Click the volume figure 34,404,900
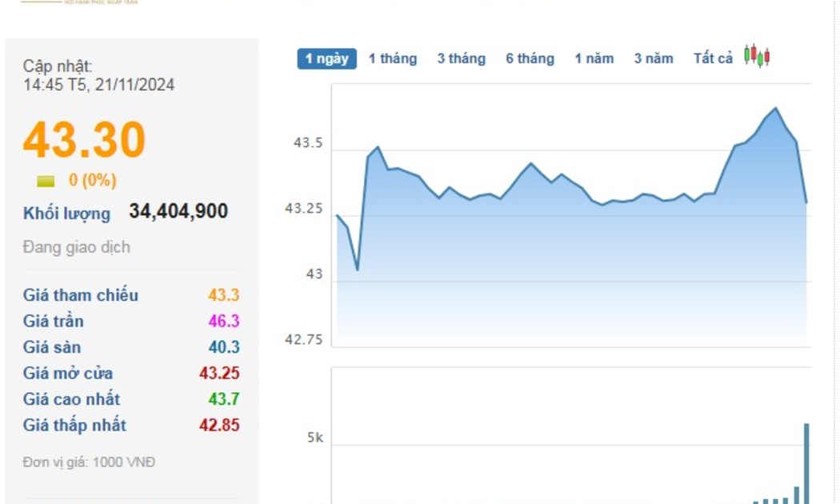Screen dimensions: 840x504 178,212
